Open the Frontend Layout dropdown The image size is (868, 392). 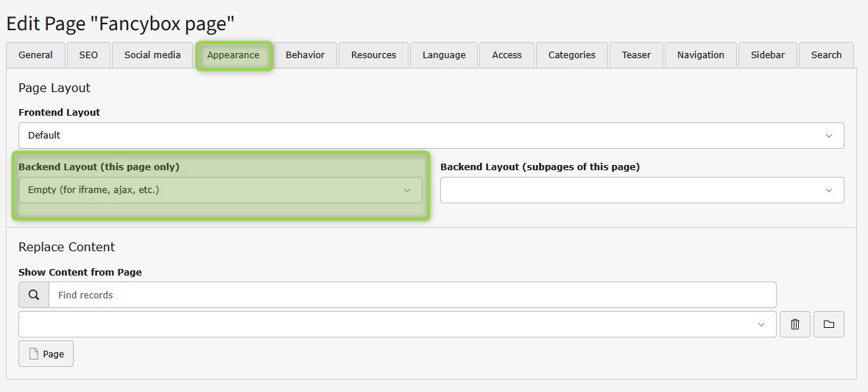(431, 136)
